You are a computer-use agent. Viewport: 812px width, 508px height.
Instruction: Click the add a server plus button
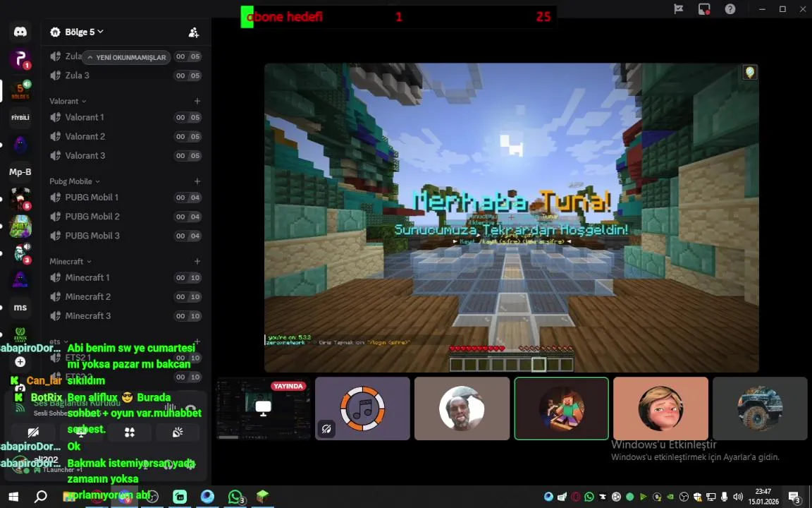pyautogui.click(x=20, y=362)
